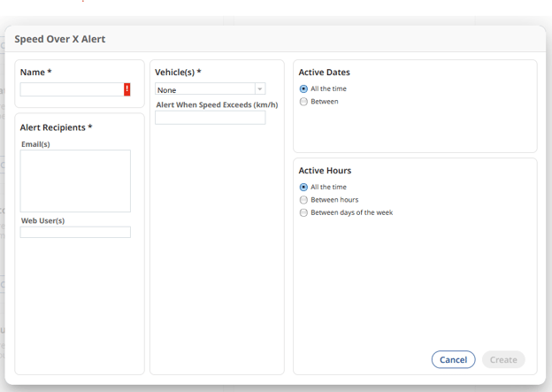Click the Active Dates section heading
The image size is (552, 392).
(x=331, y=73)
